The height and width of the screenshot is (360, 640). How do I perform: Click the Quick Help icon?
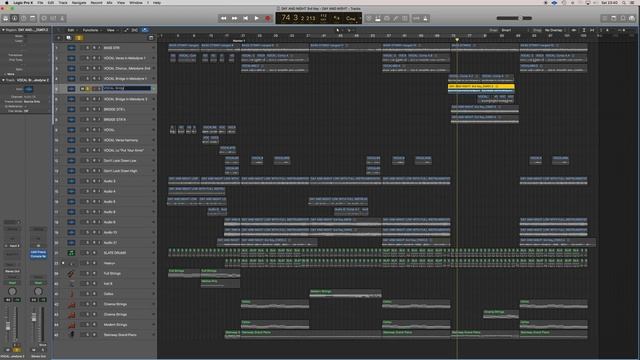[x=24, y=18]
